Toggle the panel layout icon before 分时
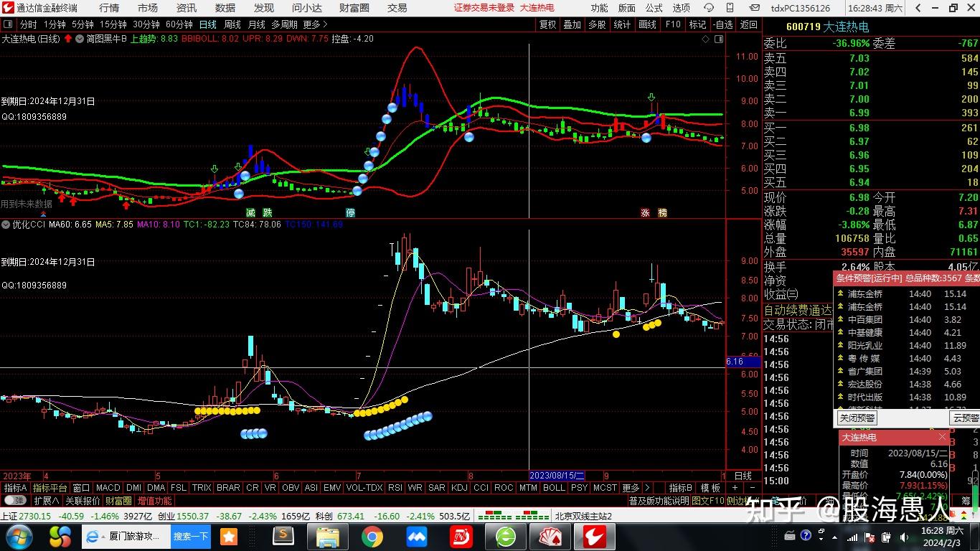The height and width of the screenshot is (551, 980). (8, 24)
